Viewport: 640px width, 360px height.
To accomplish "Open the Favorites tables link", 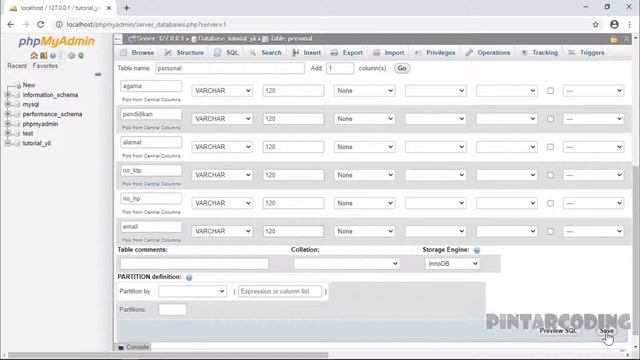I will click(x=45, y=66).
